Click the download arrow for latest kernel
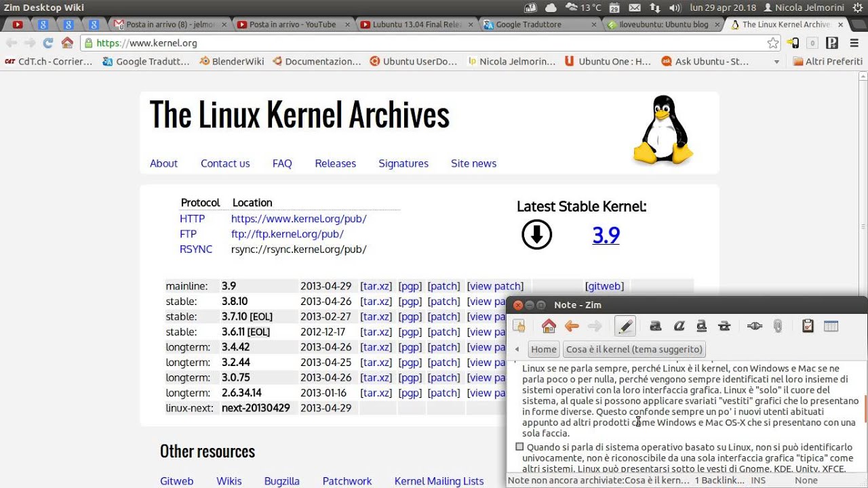Viewport: 868px width, 488px height. click(536, 235)
